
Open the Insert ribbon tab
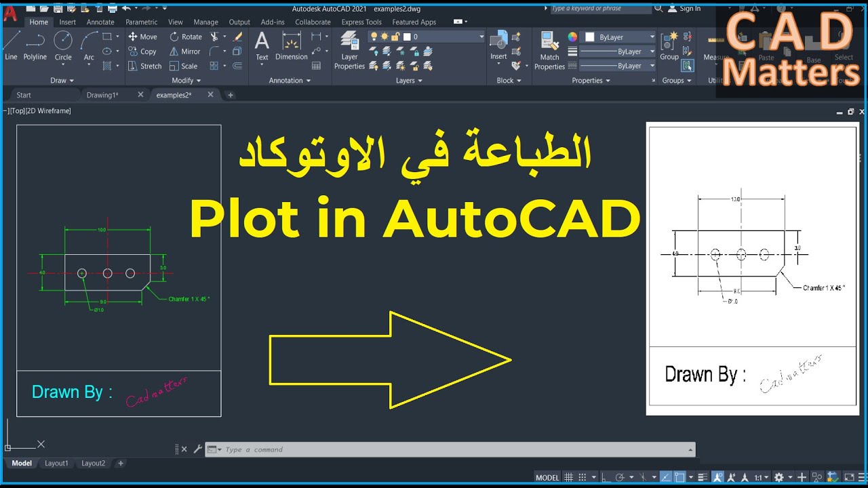[67, 22]
